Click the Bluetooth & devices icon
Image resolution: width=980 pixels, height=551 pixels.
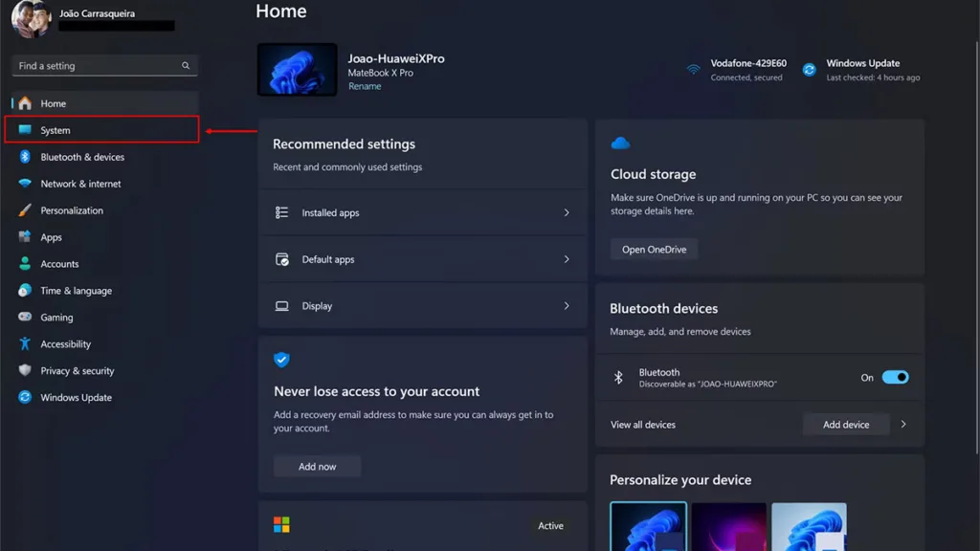pos(25,156)
